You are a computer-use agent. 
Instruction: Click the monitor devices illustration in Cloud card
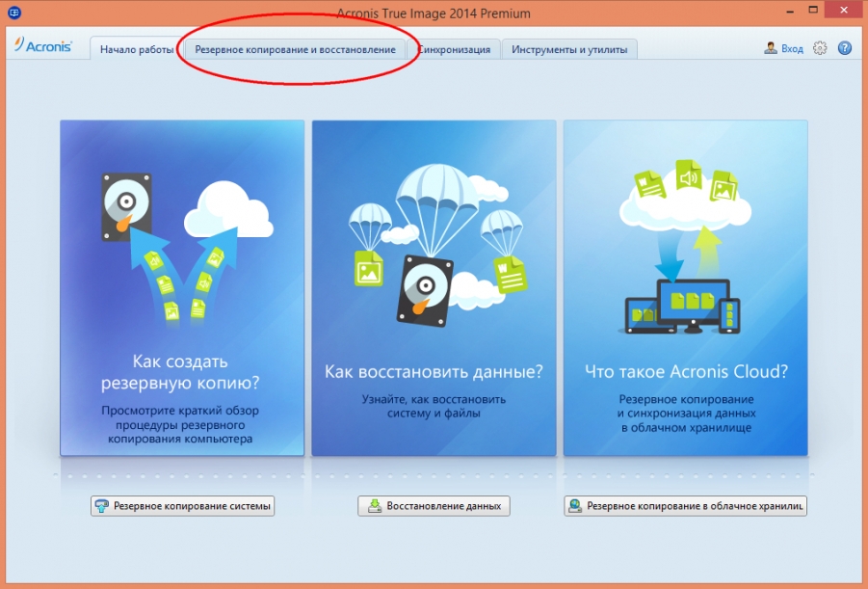point(685,306)
